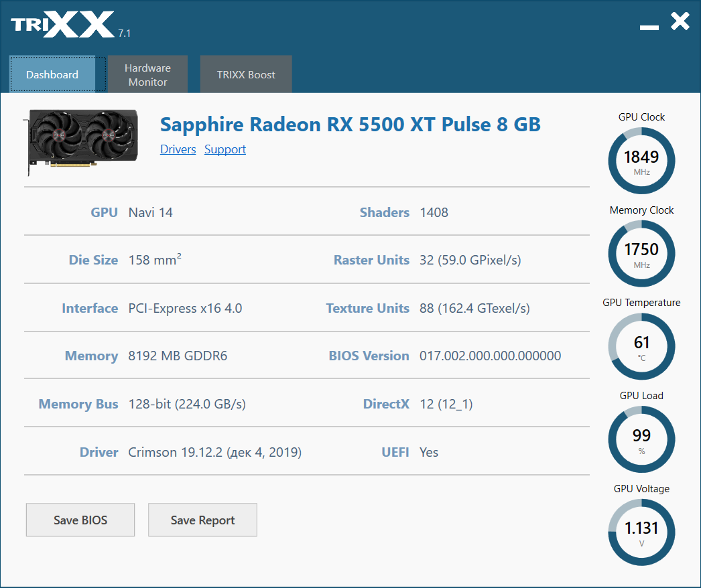Close the TRIXX application window
Screen dimensions: 701x588
(680, 21)
